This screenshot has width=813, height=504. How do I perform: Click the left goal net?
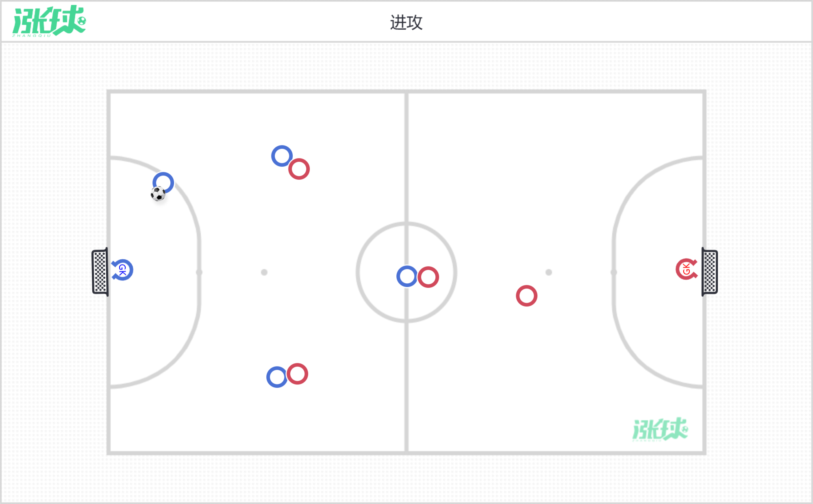click(100, 272)
